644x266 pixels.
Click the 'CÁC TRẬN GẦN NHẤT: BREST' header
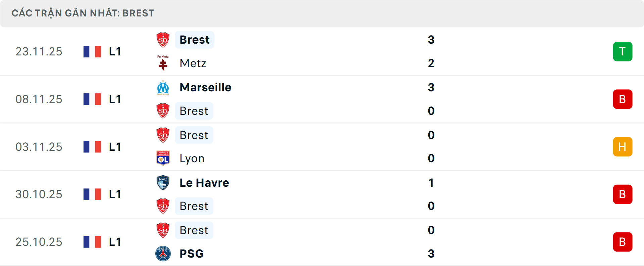tap(83, 13)
